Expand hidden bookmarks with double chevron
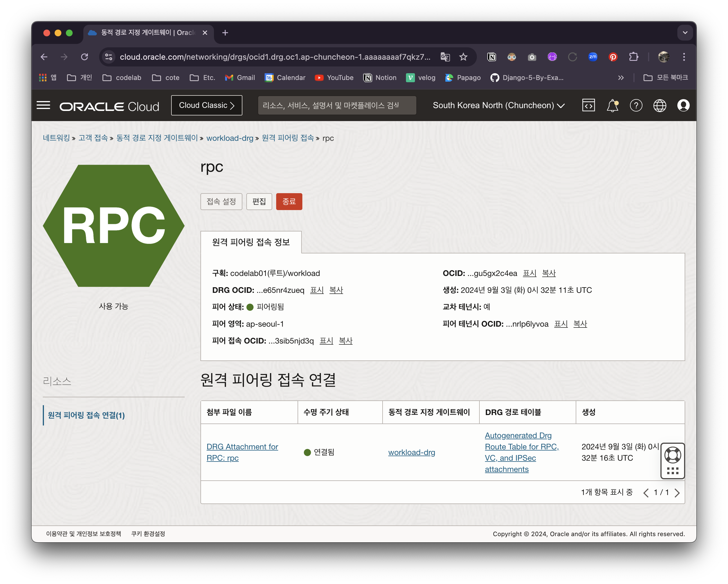The image size is (728, 584). [621, 78]
